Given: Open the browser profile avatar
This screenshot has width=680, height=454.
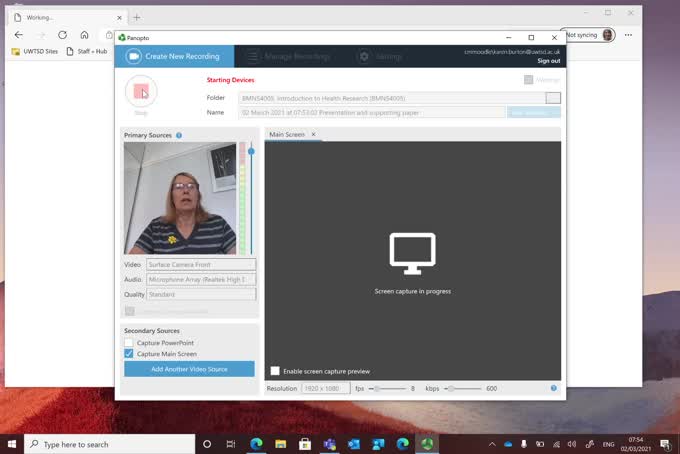Looking at the screenshot, I should tap(608, 34).
